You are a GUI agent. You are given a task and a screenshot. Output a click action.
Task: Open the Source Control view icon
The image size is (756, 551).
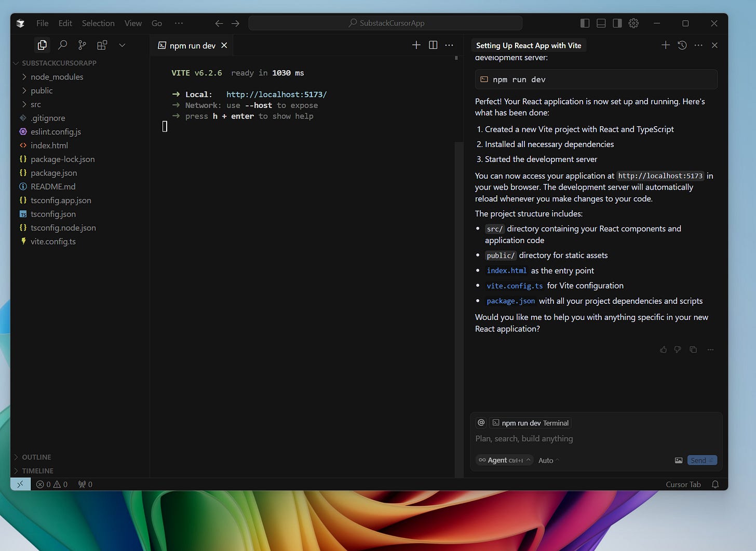tap(82, 45)
